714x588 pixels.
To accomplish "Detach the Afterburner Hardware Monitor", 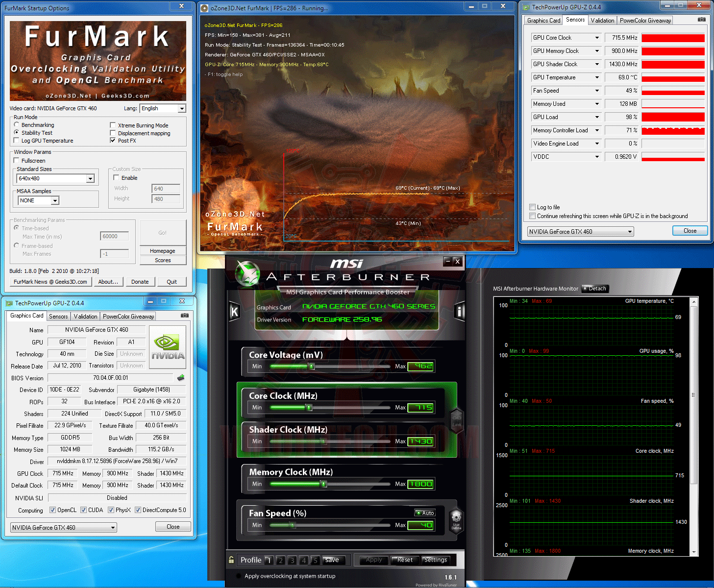I will click(x=594, y=289).
